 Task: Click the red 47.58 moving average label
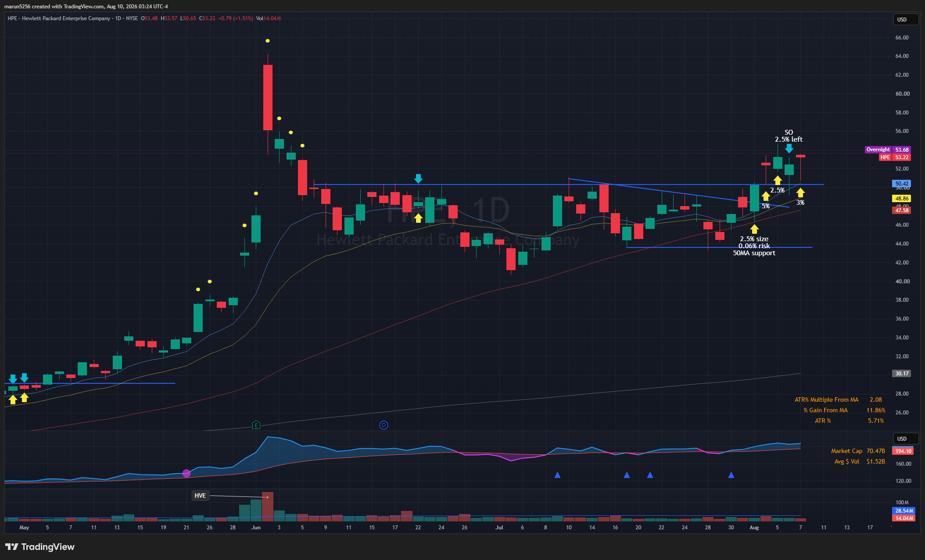tap(902, 210)
